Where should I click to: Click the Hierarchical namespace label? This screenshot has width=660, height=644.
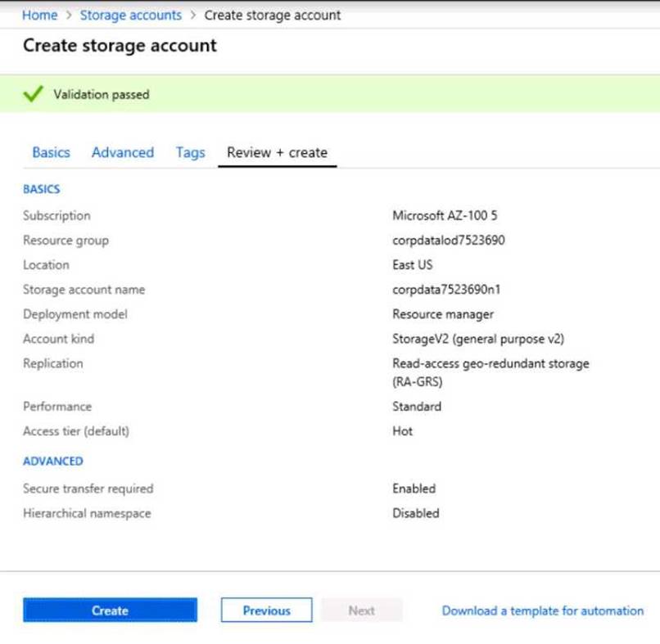[x=87, y=513]
